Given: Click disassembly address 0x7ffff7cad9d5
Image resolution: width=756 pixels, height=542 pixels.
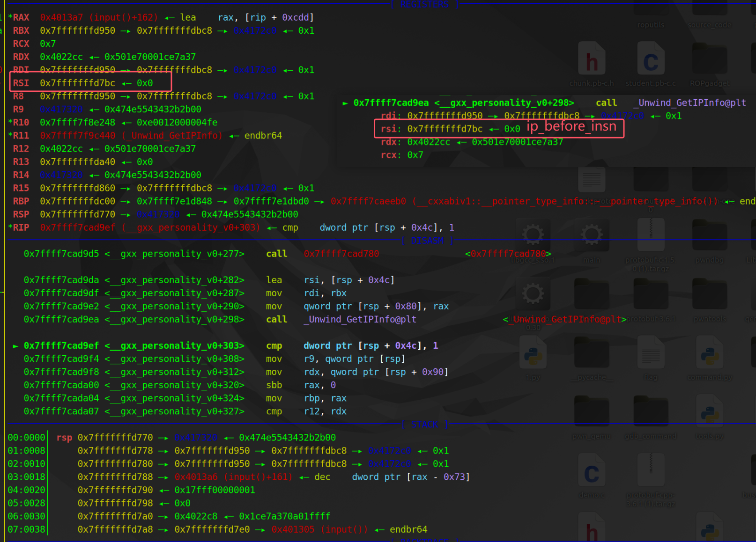Looking at the screenshot, I should pyautogui.click(x=61, y=254).
